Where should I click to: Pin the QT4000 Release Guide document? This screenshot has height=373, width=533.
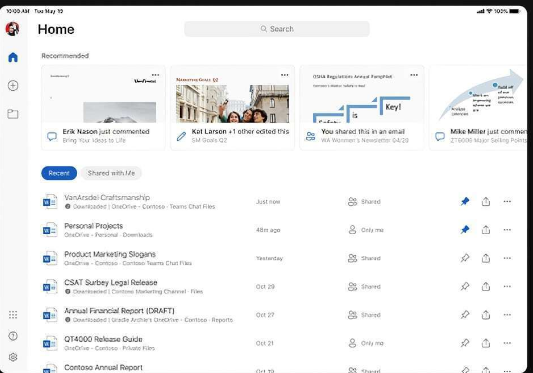(465, 343)
